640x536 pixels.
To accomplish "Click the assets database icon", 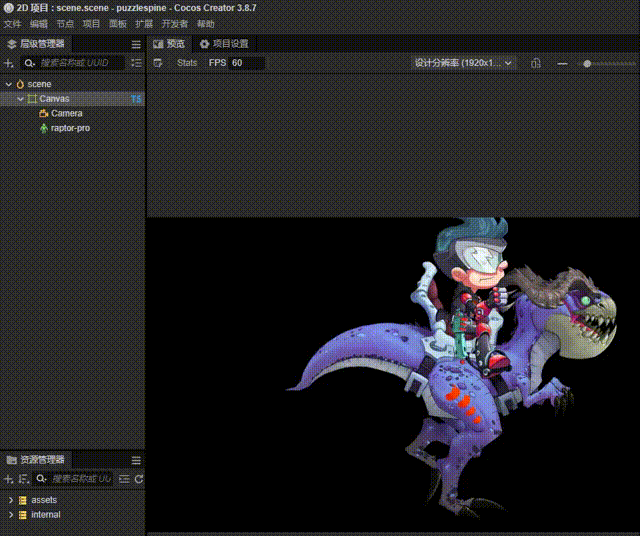I will [x=23, y=500].
